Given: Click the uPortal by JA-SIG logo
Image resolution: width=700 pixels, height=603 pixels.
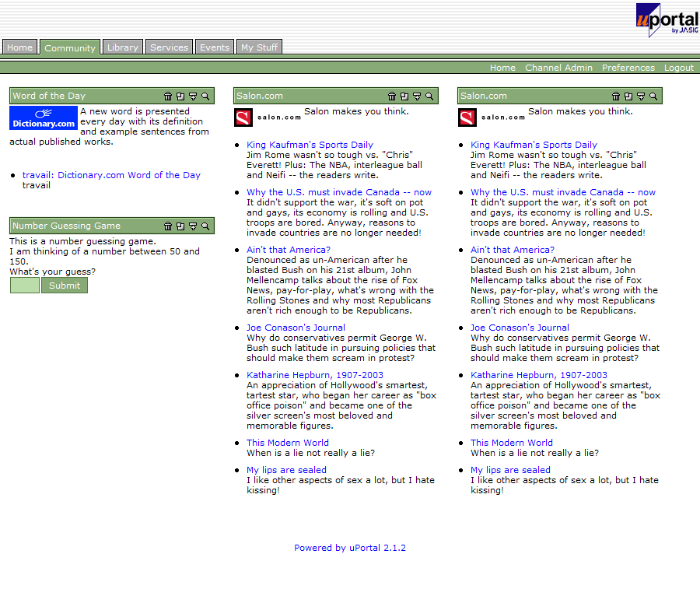Looking at the screenshot, I should 667,20.
